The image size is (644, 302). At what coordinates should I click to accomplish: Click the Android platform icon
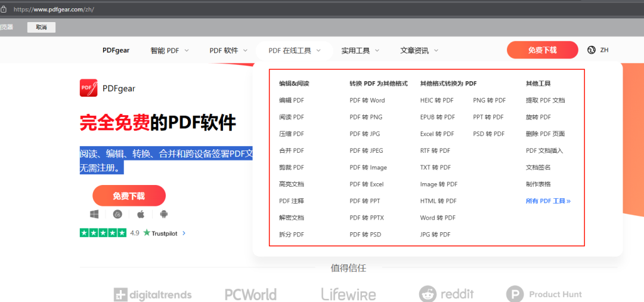coord(164,214)
